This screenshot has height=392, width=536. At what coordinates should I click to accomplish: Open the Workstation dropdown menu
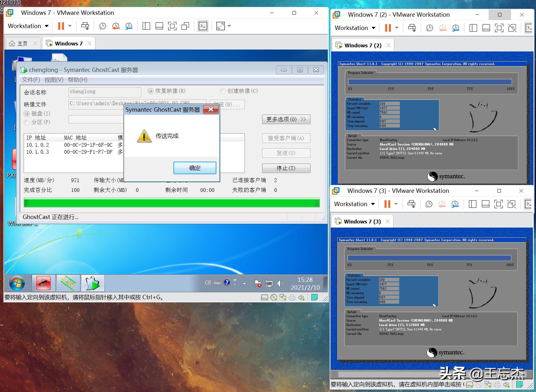(27, 26)
